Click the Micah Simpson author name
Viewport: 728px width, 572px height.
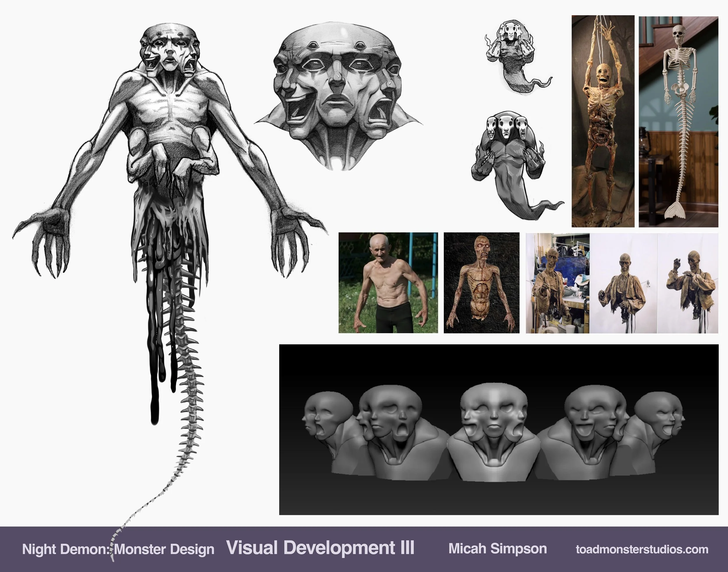(x=498, y=549)
